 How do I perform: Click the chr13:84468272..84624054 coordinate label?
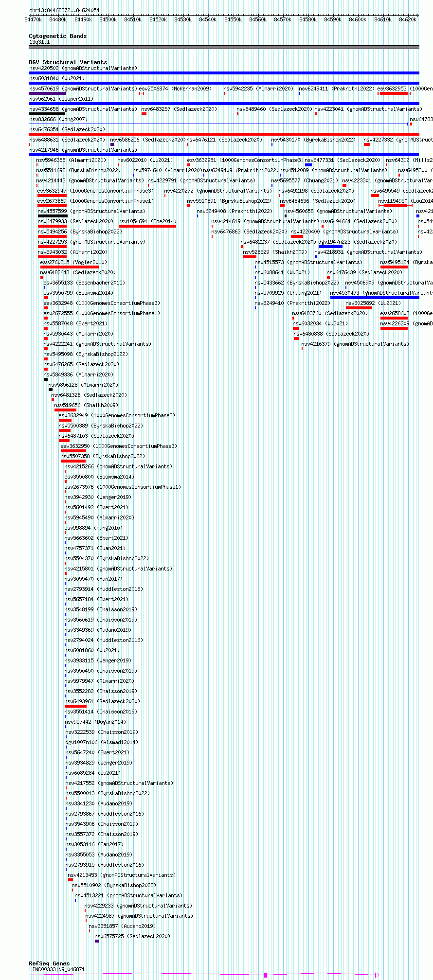coord(64,10)
